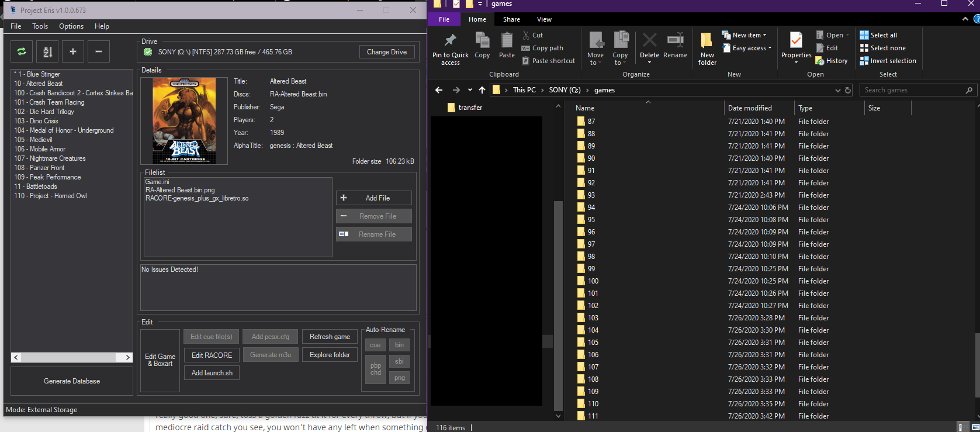Viewport: 980px width, 432px height.
Task: Click the minus remove game button
Action: (99, 51)
